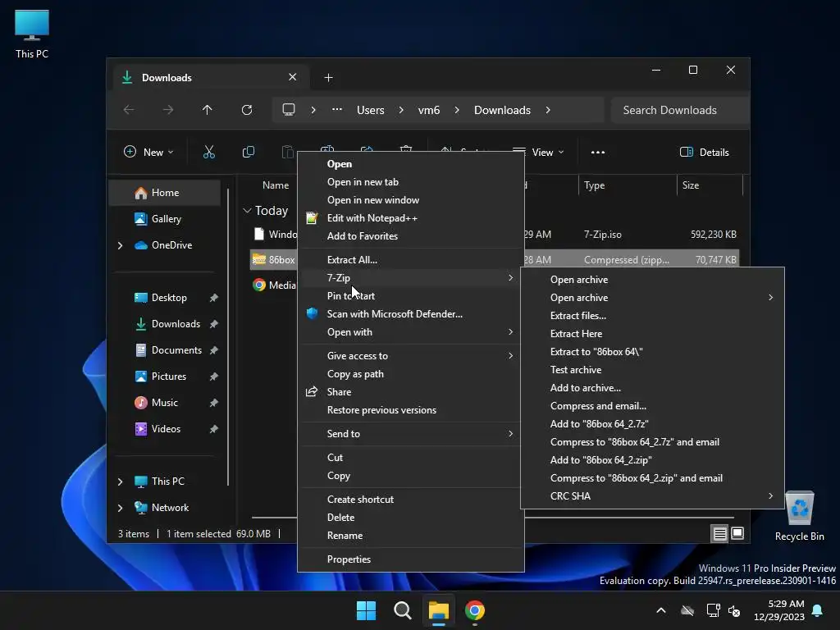The image size is (840, 630).
Task: Click the This PC desktop icon
Action: click(32, 34)
